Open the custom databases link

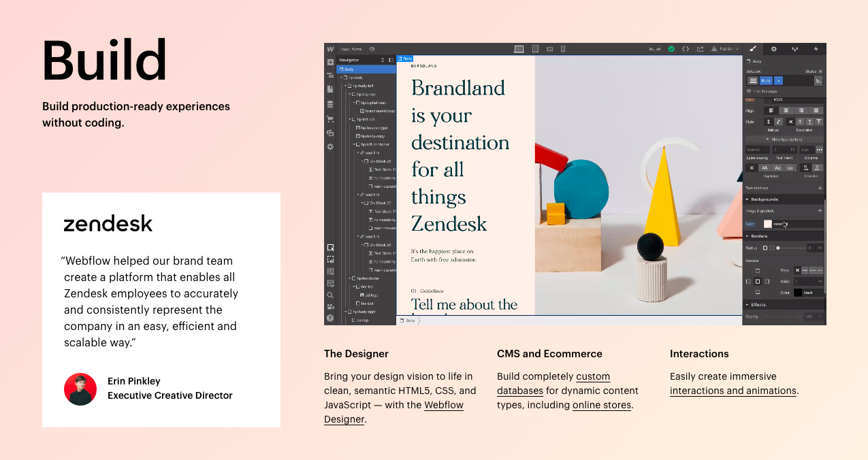[553, 383]
